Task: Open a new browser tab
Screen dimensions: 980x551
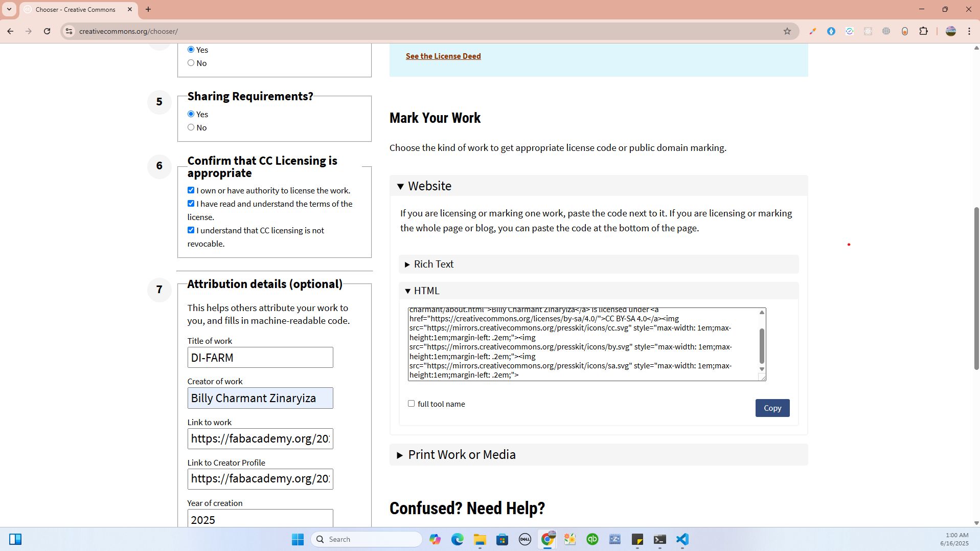Action: [x=148, y=9]
